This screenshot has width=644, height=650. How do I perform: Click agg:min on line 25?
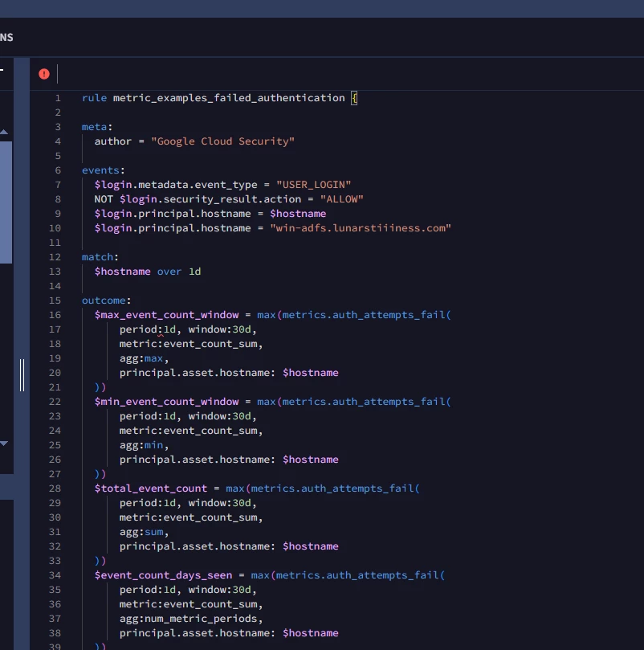pos(141,445)
